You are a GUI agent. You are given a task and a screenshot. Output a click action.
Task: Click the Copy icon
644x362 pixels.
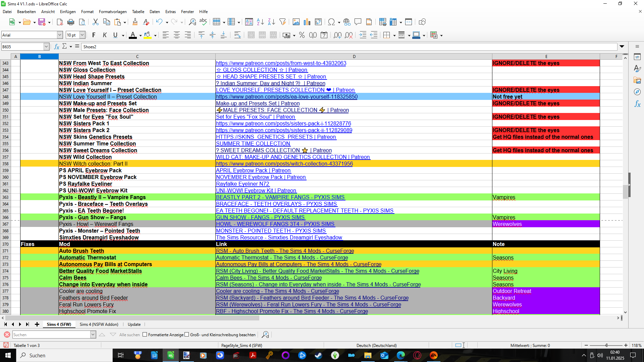107,22
